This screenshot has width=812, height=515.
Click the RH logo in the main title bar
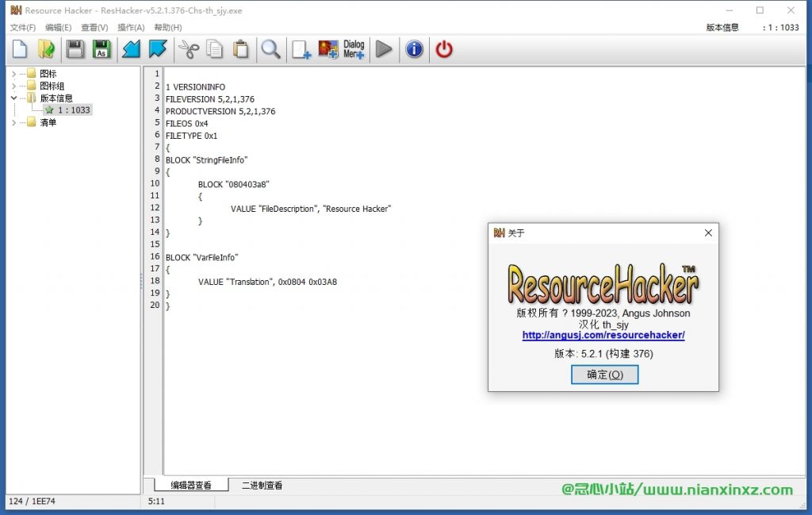pyautogui.click(x=16, y=10)
